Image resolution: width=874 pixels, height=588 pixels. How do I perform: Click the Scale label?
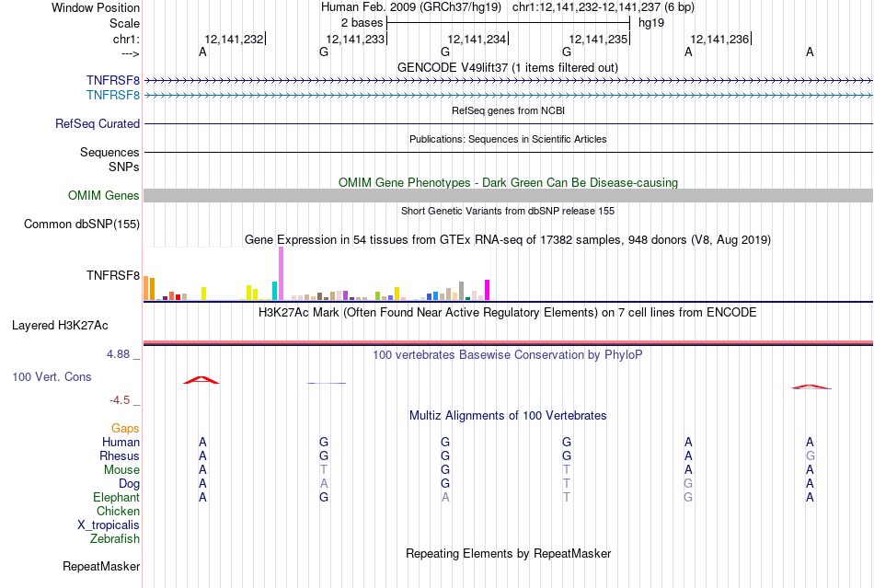(124, 23)
